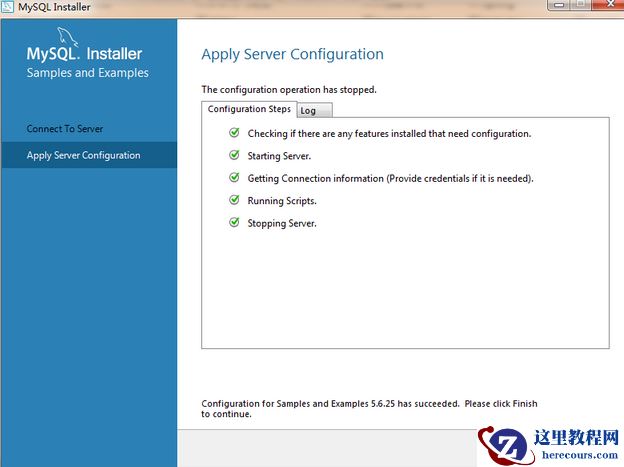This screenshot has height=467, width=624.
Task: Click the 'Apply Server Configuration' page heading
Action: pos(292,54)
